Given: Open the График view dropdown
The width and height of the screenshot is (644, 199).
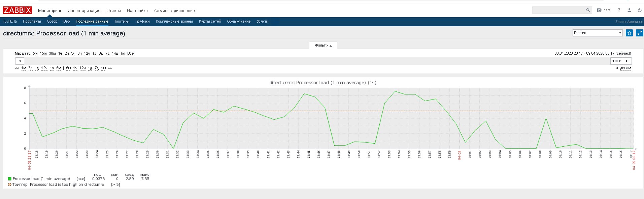Looking at the screenshot, I should 597,33.
